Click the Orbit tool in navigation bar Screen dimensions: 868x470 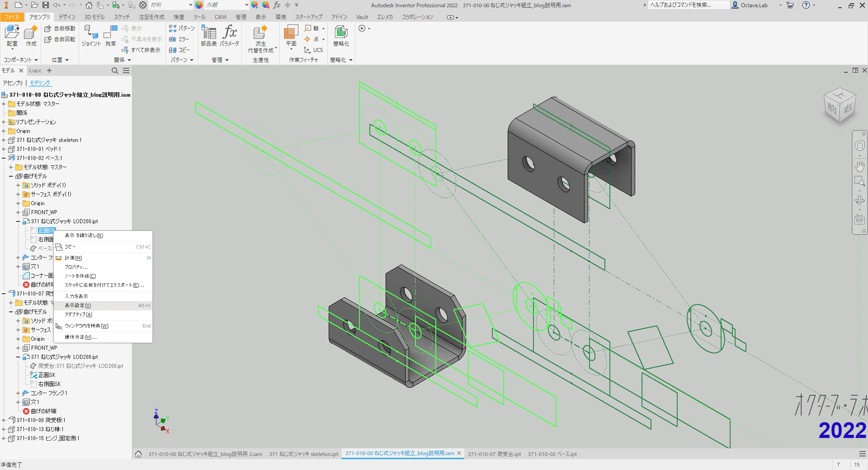pyautogui.click(x=859, y=200)
